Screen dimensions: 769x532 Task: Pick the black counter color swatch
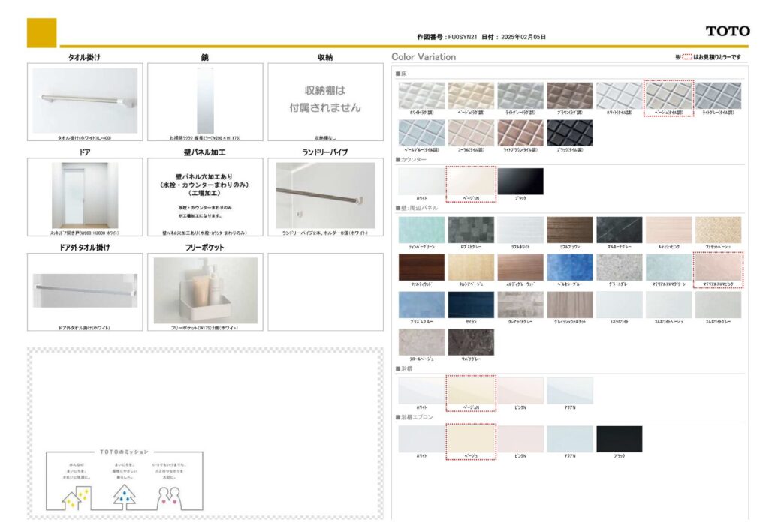[x=520, y=181]
